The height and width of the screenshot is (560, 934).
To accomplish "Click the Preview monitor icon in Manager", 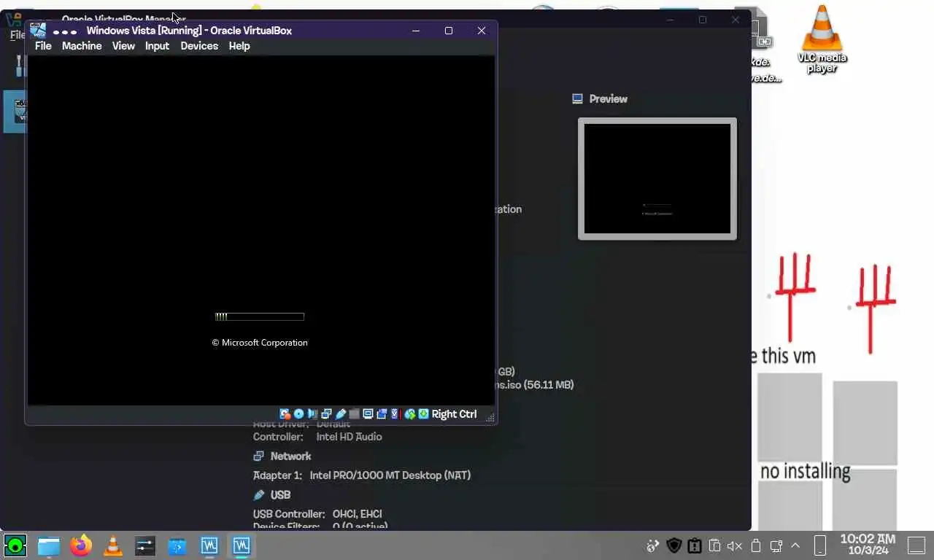I will click(x=577, y=98).
